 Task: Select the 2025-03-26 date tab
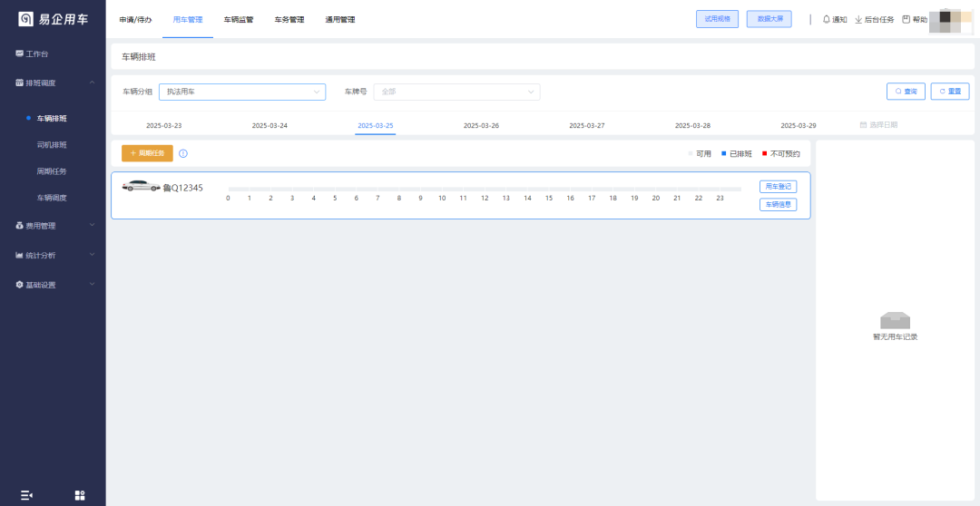pos(481,125)
